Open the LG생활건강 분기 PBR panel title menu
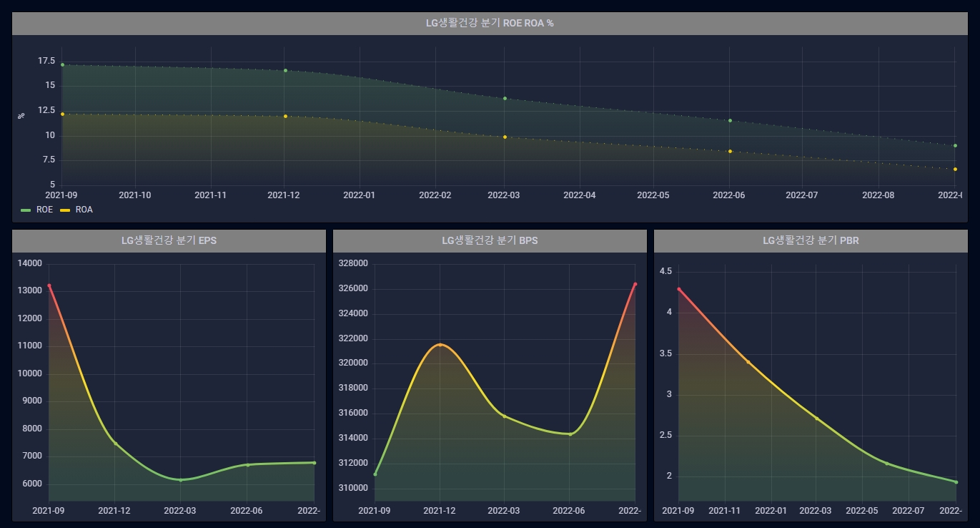980x528 pixels. (x=811, y=240)
